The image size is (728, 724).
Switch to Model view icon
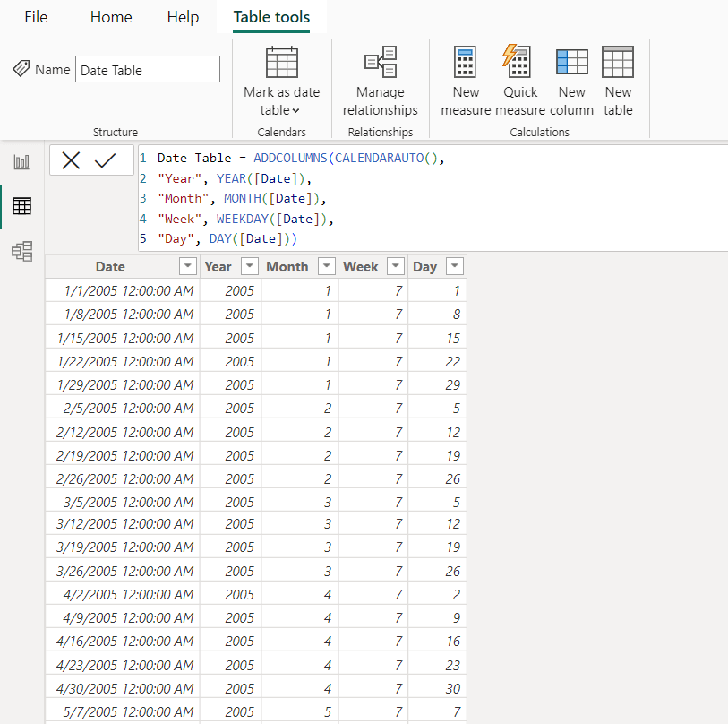[21, 252]
